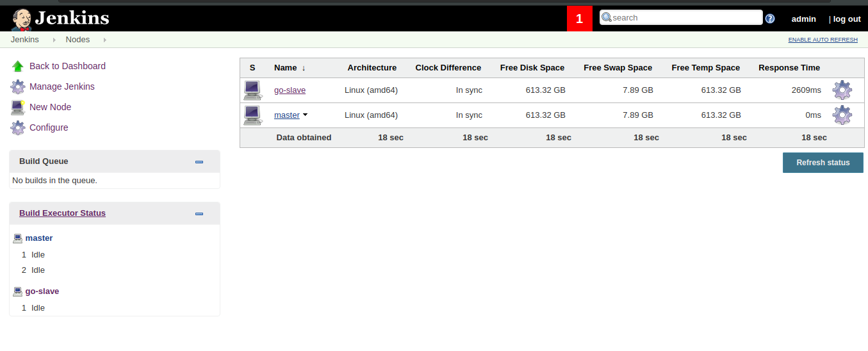868x351 pixels.
Task: Click the log out link
Action: pyautogui.click(x=847, y=19)
